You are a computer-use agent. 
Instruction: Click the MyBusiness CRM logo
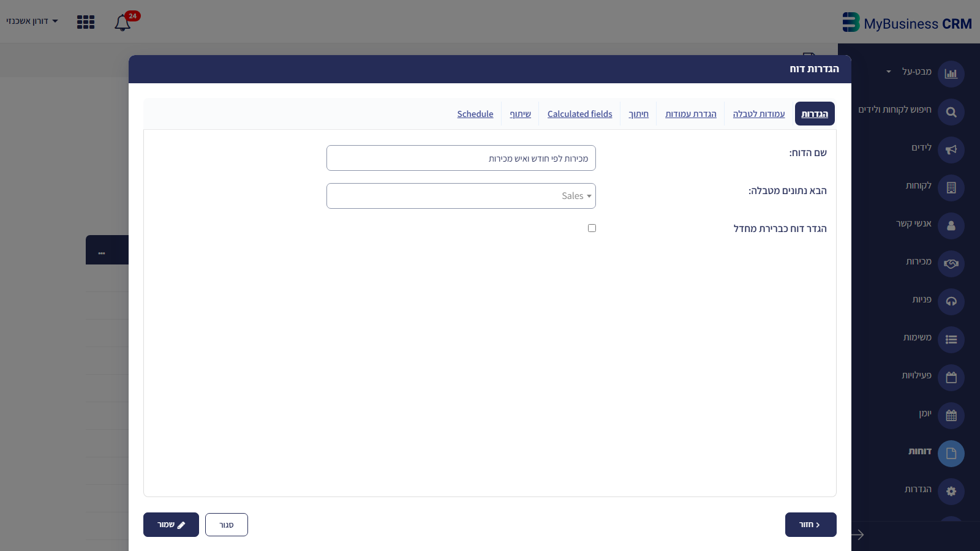[x=907, y=23]
